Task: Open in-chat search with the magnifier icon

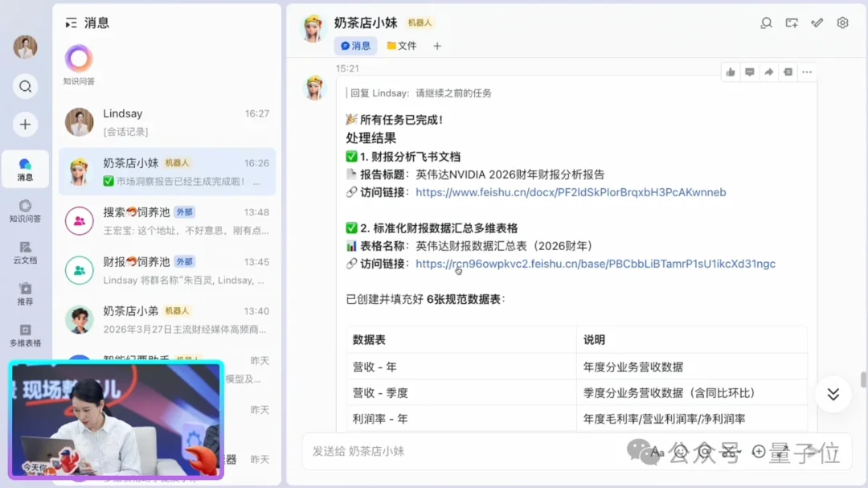Action: (766, 23)
